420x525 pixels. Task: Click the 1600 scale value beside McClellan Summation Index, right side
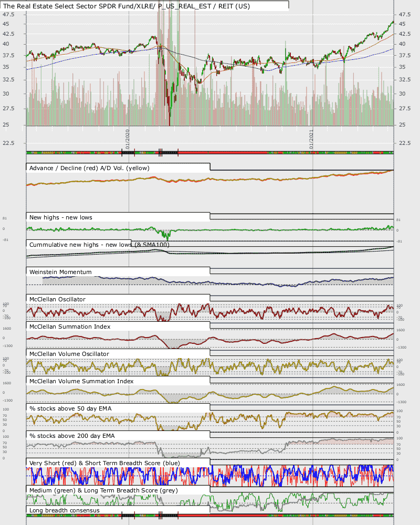[400, 330]
